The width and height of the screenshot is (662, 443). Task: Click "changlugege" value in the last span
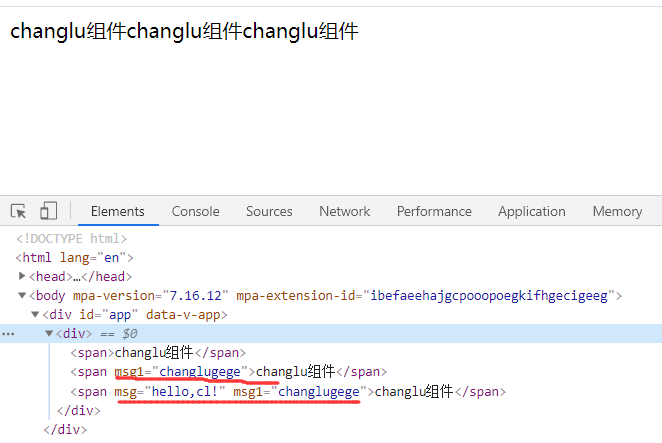coord(318,391)
